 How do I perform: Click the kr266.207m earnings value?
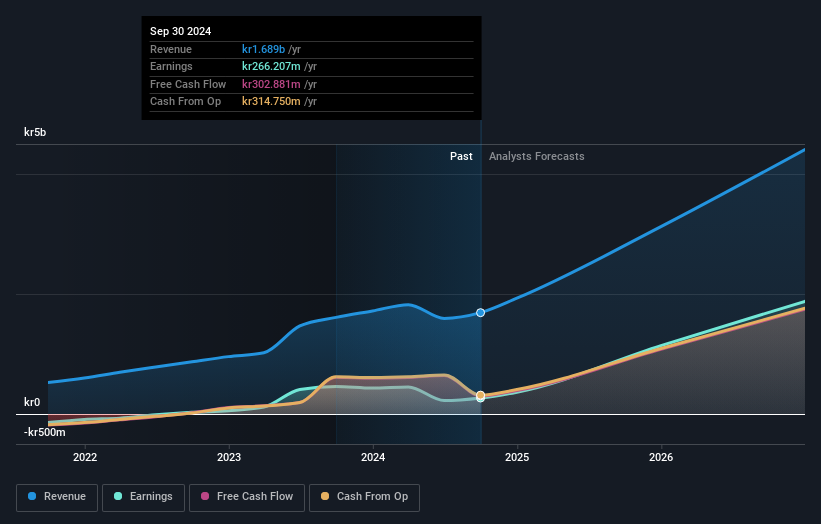[271, 66]
